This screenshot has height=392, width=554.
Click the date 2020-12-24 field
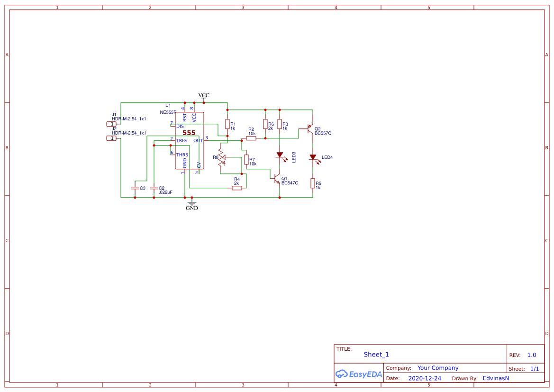pos(425,378)
